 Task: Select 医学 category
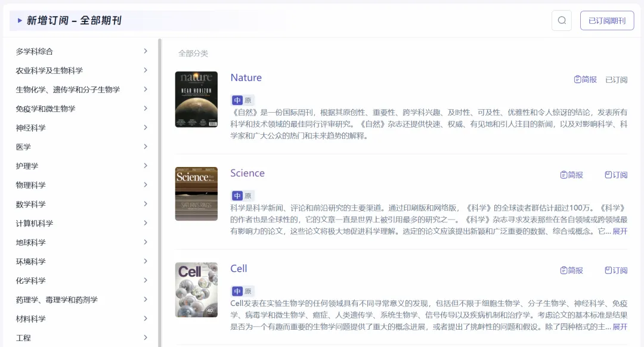click(x=23, y=147)
